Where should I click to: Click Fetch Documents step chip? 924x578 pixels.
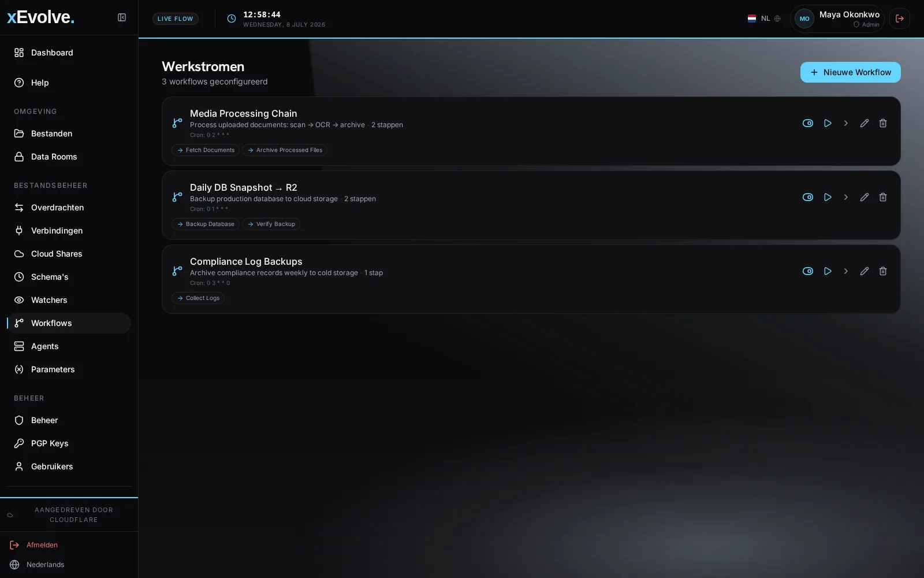pyautogui.click(x=206, y=150)
